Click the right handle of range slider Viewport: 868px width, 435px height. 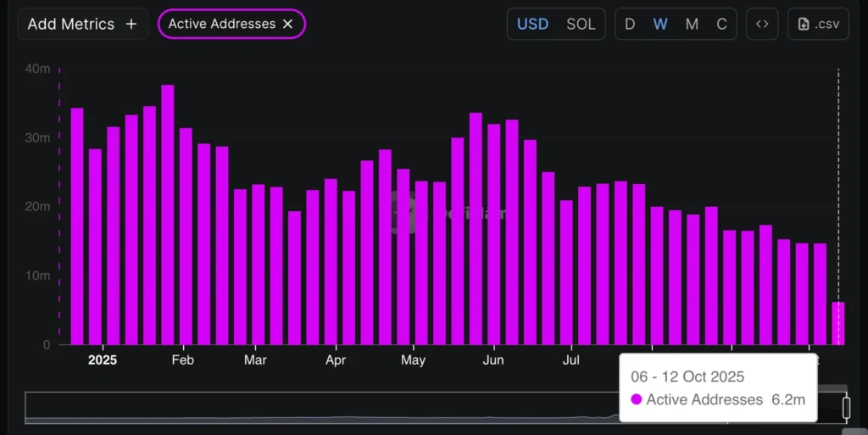(x=846, y=408)
